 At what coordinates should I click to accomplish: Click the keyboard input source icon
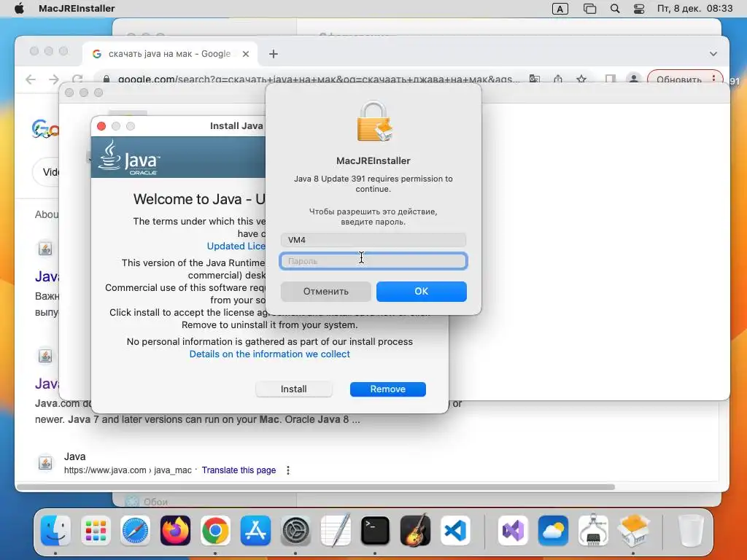[560, 9]
